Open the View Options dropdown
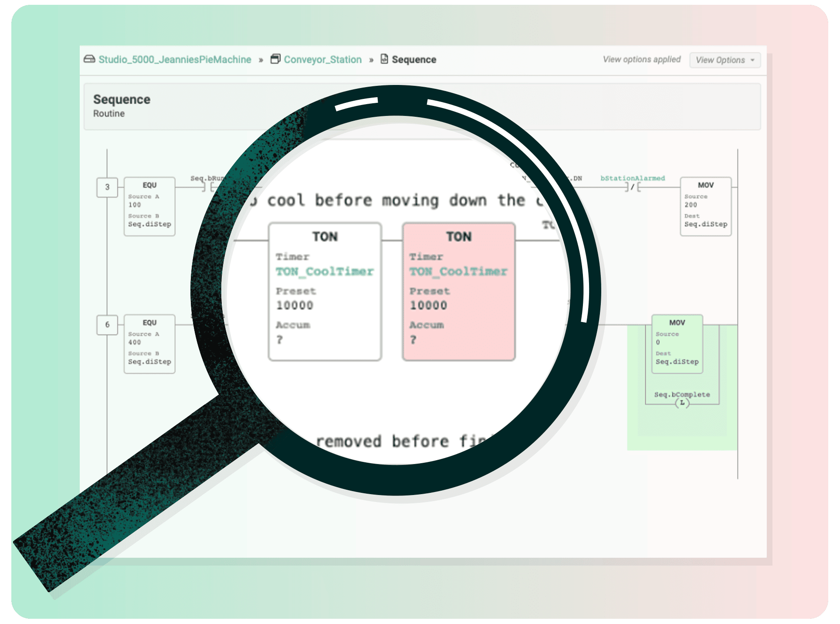Screen dimensions: 840x624 click(x=725, y=60)
